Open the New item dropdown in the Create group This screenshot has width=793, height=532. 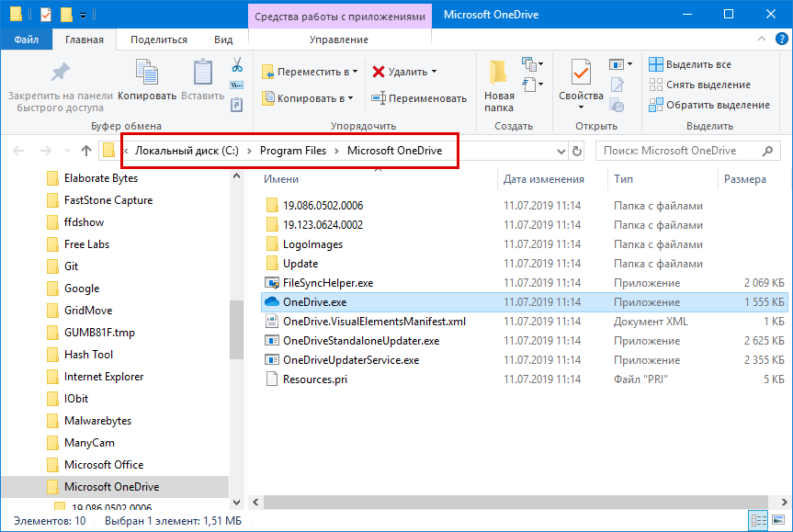[x=532, y=64]
